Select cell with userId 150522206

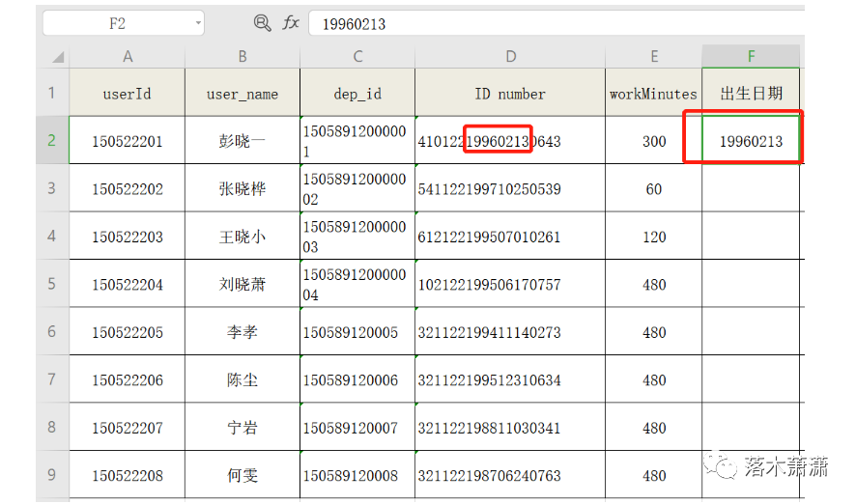(x=128, y=379)
